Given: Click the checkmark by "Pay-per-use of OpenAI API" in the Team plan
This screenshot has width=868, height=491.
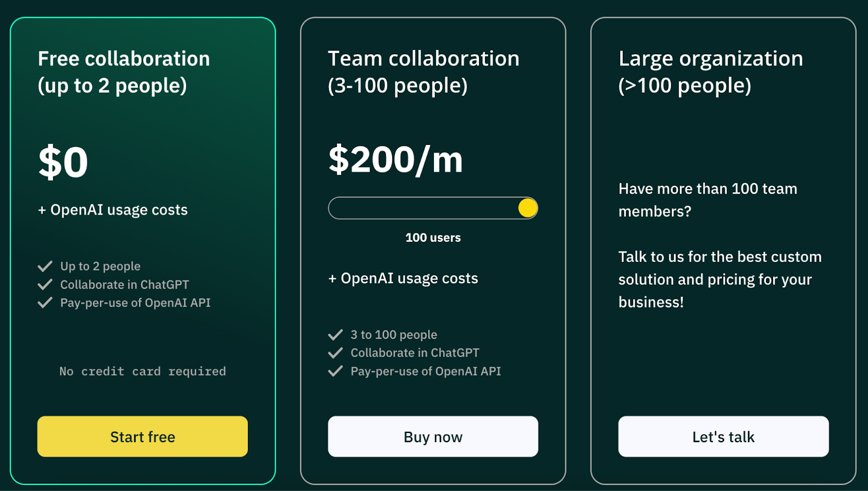Looking at the screenshot, I should (x=335, y=371).
